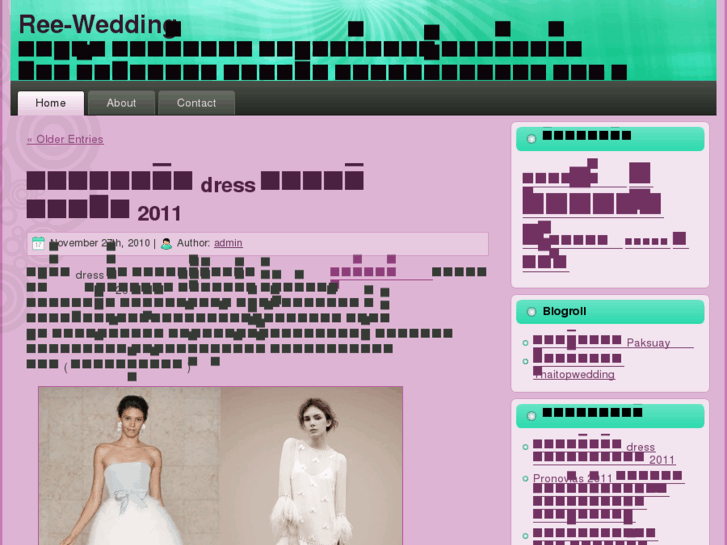The height and width of the screenshot is (545, 727).
Task: Go to Older Entries link
Action: (65, 139)
